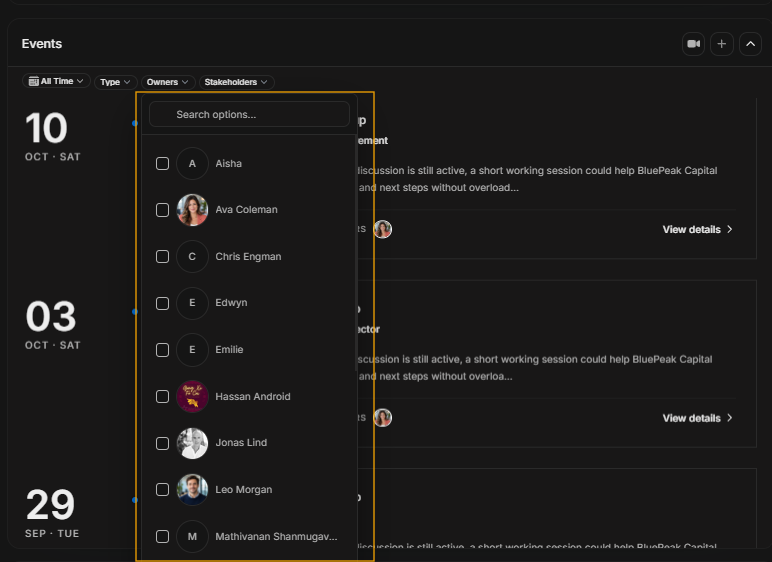Open View details for the Oct 10 event
This screenshot has height=562, width=772.
[x=697, y=230]
